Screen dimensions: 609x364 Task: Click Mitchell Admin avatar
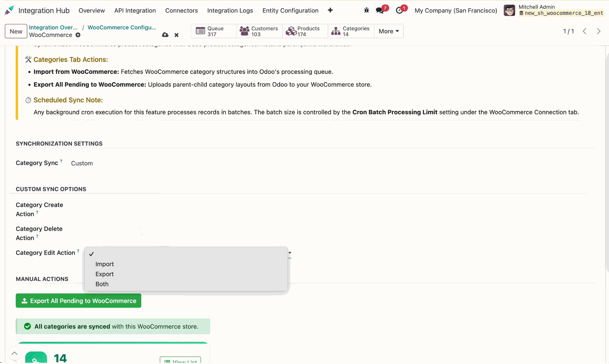click(x=509, y=10)
